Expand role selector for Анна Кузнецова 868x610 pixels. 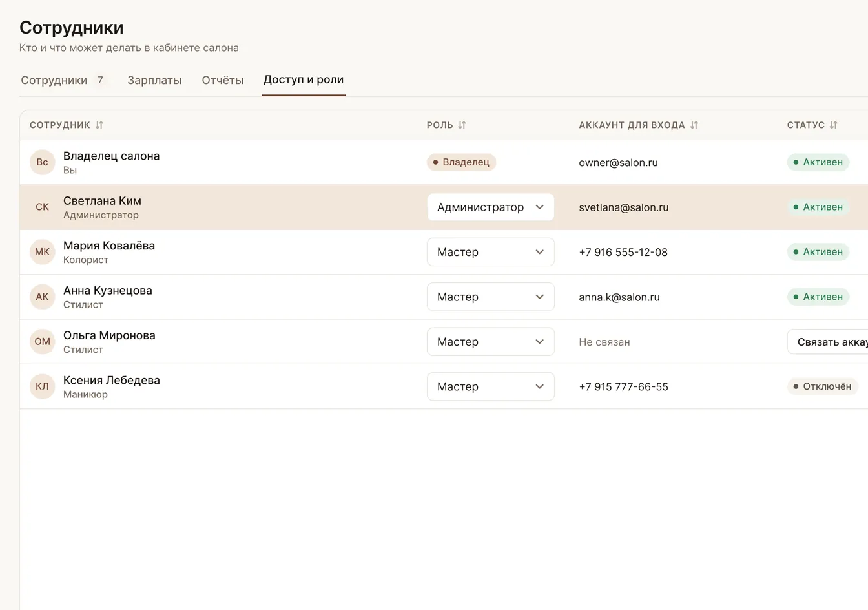point(491,297)
